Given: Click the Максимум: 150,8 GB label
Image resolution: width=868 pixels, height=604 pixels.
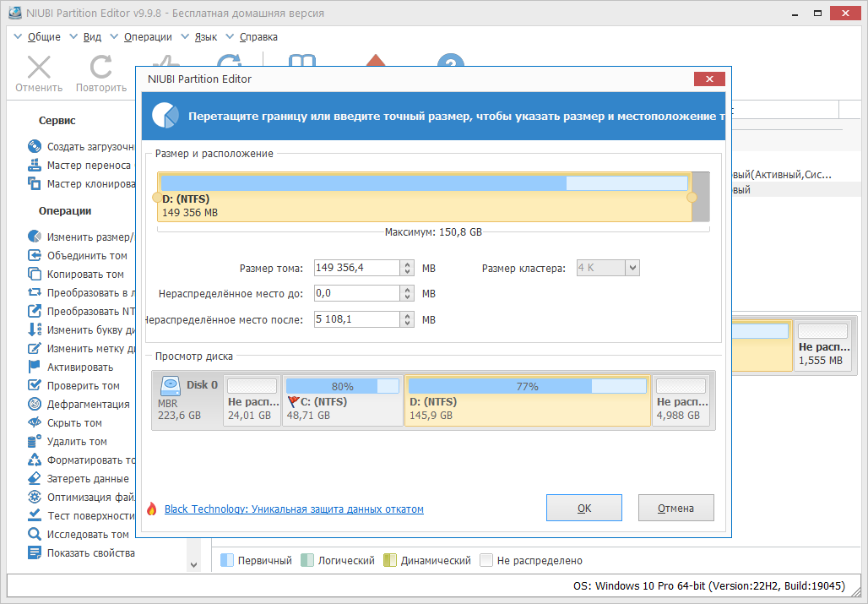Looking at the screenshot, I should [x=433, y=232].
